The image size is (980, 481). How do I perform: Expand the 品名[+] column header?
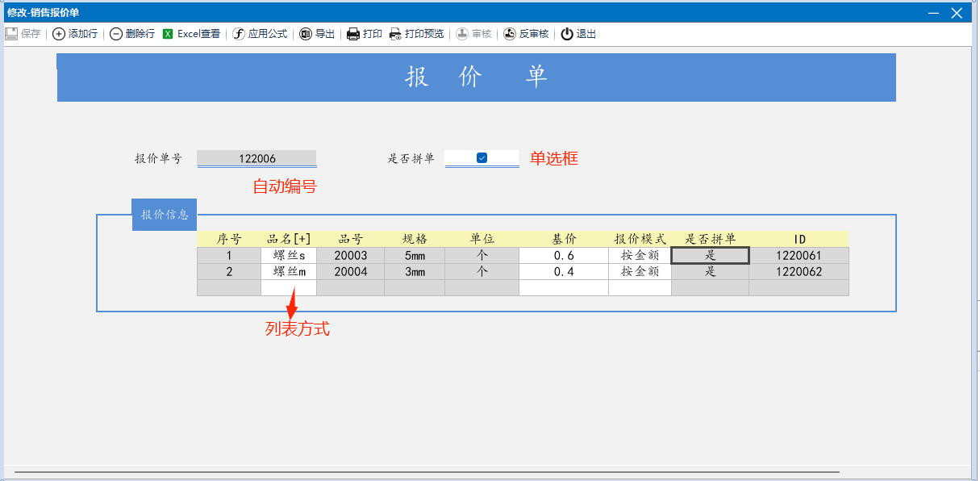(289, 239)
